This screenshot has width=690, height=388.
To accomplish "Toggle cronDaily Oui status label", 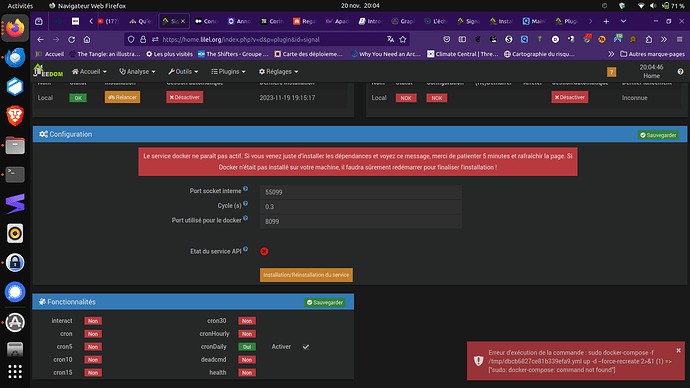I will coord(247,347).
